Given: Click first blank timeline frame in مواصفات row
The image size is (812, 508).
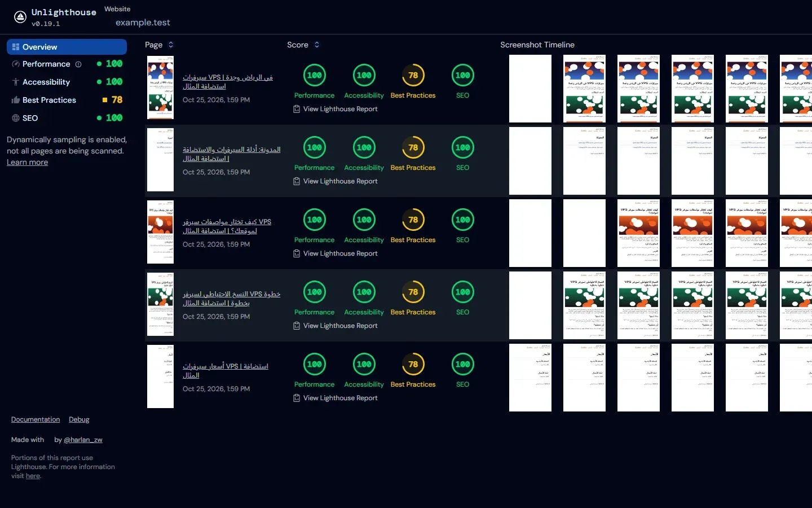Looking at the screenshot, I should click(530, 233).
